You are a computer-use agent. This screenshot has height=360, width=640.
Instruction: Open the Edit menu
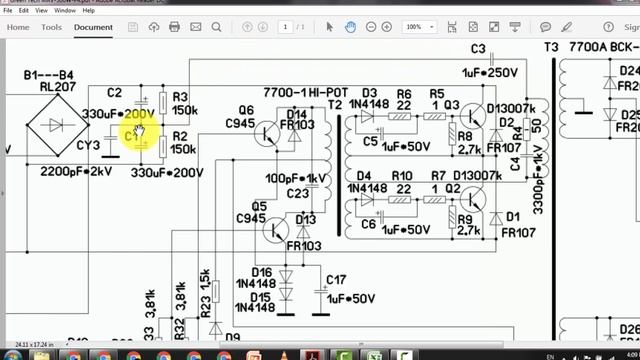[x=24, y=11]
